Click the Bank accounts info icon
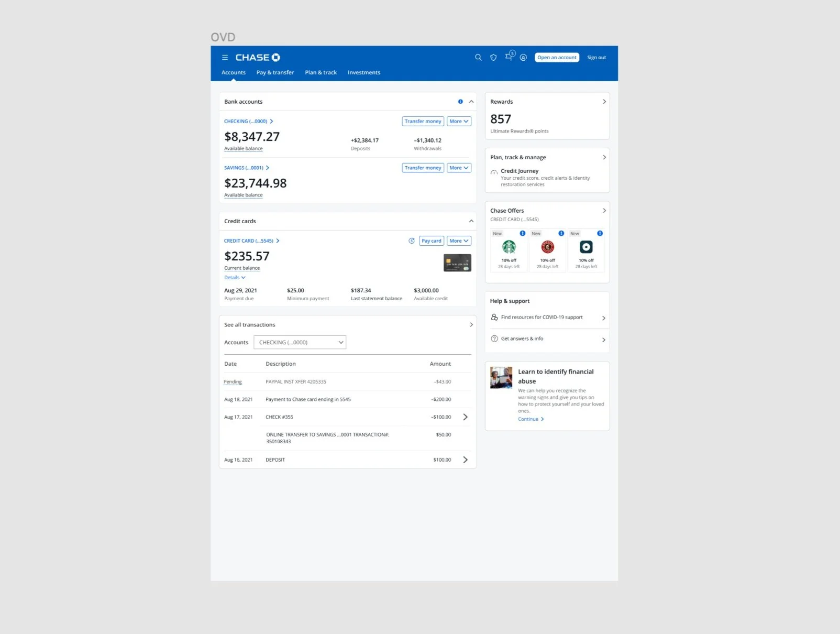The image size is (840, 634). click(460, 102)
